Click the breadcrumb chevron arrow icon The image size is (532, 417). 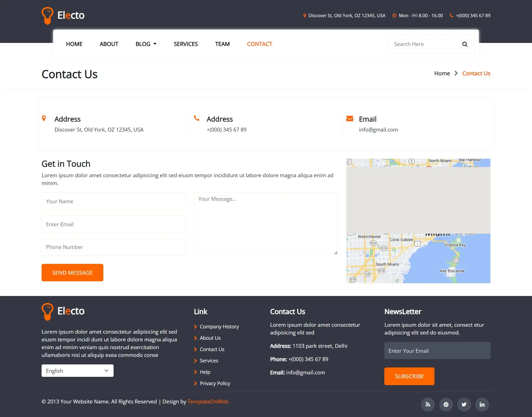point(456,73)
